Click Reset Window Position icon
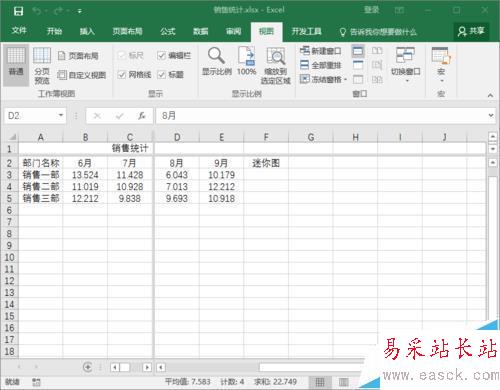 tap(377, 79)
